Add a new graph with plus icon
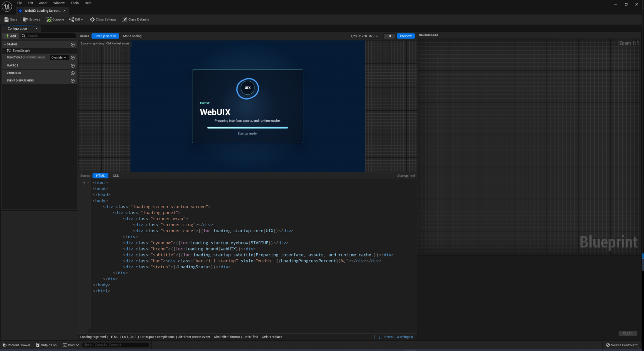644x351 pixels. (73, 45)
